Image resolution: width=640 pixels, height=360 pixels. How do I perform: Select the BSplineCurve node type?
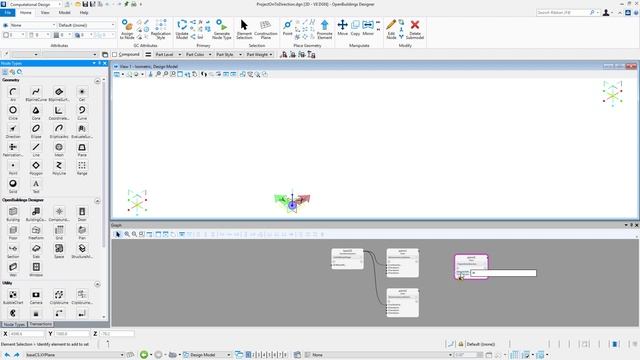(36, 93)
